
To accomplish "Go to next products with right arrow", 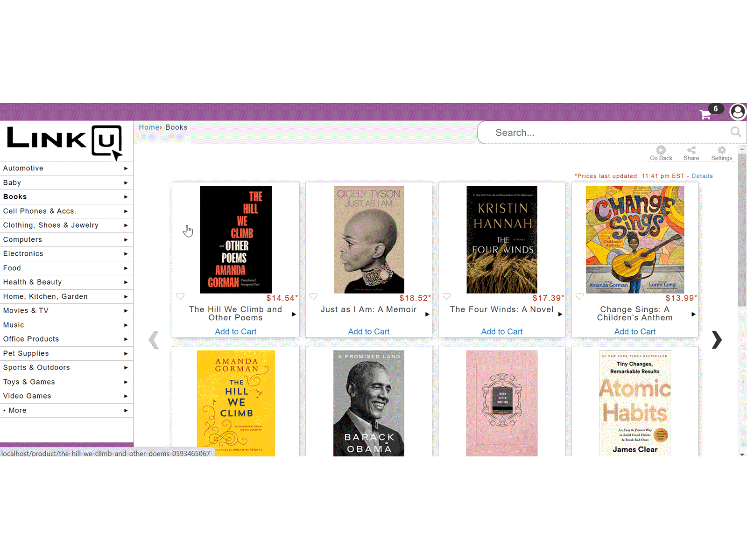I will coord(717,340).
